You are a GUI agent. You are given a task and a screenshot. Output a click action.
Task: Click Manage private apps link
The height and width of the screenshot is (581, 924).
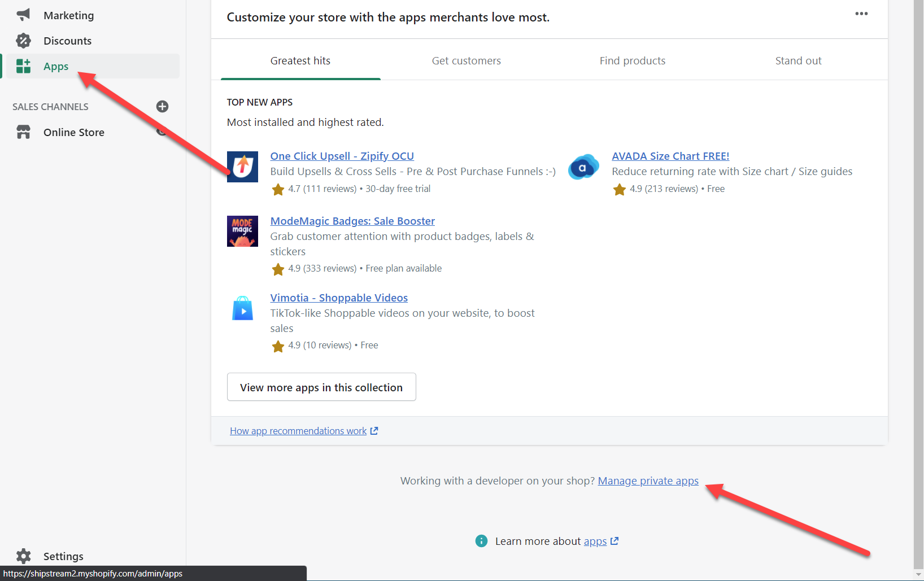[x=648, y=480]
